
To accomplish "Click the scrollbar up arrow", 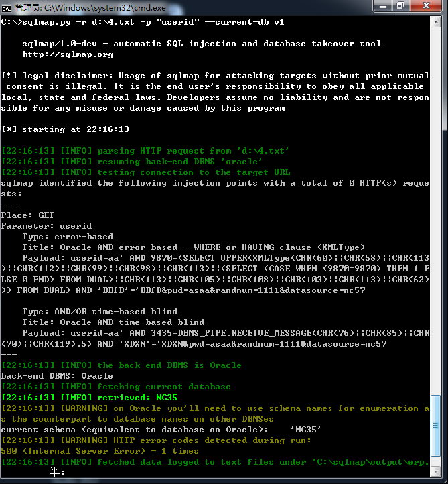I will (x=436, y=22).
